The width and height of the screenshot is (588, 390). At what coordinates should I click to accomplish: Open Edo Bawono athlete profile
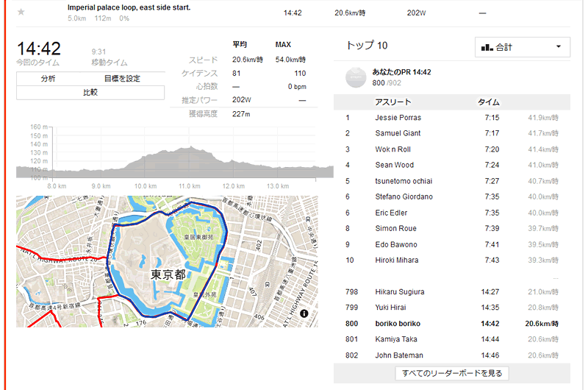[396, 244]
